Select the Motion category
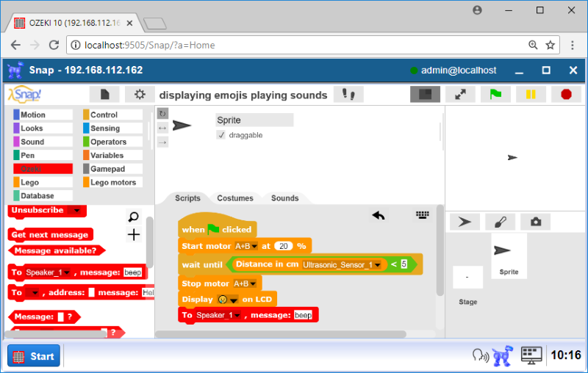The height and width of the screenshot is (373, 588). (43, 115)
